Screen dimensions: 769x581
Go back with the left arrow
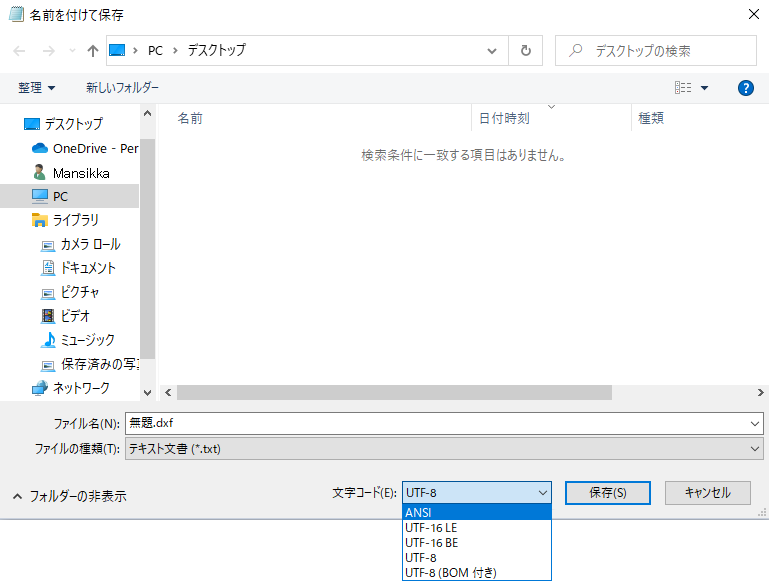(19, 51)
